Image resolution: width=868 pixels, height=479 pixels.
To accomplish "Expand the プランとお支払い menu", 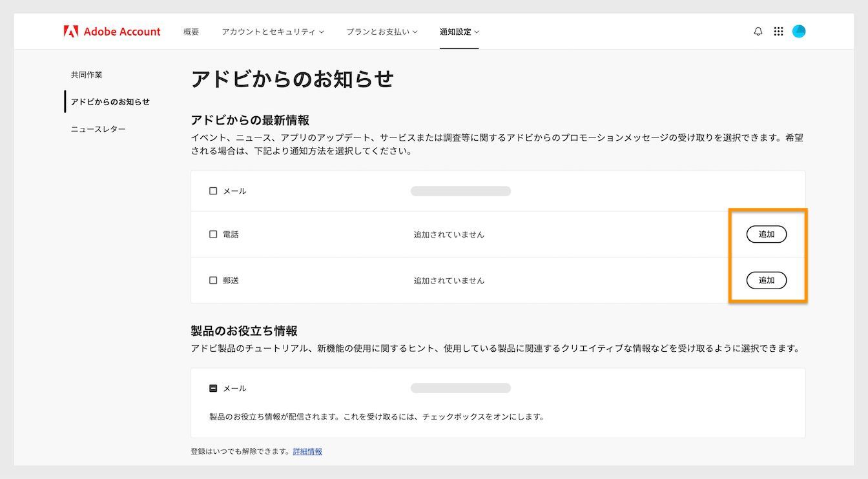I will (382, 32).
